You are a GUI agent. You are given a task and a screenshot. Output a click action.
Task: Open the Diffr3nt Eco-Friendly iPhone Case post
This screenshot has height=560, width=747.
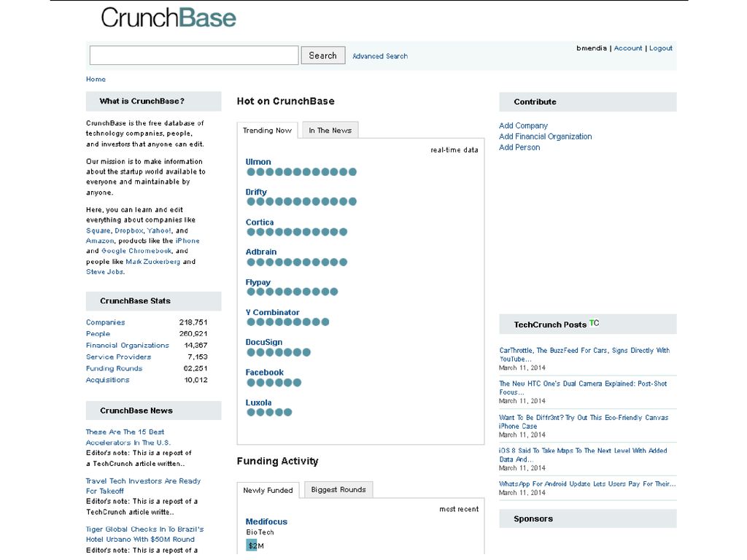click(x=584, y=422)
